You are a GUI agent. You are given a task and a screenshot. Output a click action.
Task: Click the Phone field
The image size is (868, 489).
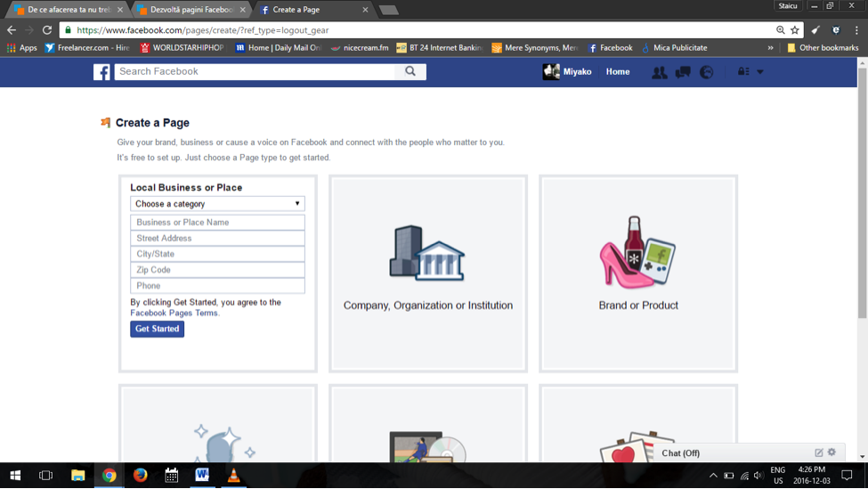pos(217,286)
